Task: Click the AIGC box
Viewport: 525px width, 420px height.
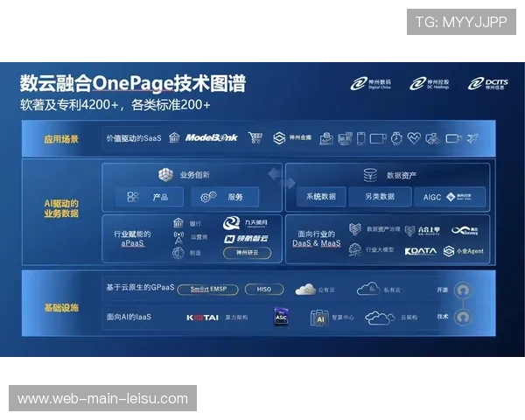Action: [450, 197]
